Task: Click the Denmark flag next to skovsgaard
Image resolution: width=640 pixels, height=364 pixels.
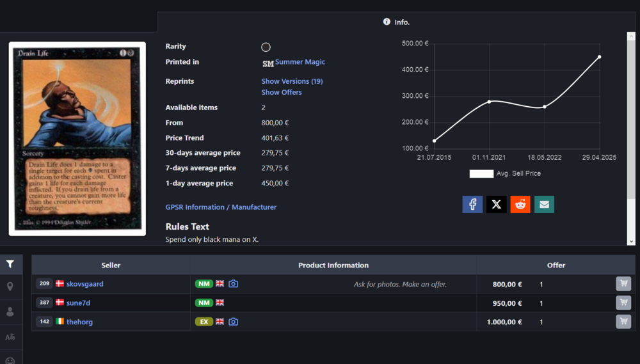Action: (x=60, y=283)
